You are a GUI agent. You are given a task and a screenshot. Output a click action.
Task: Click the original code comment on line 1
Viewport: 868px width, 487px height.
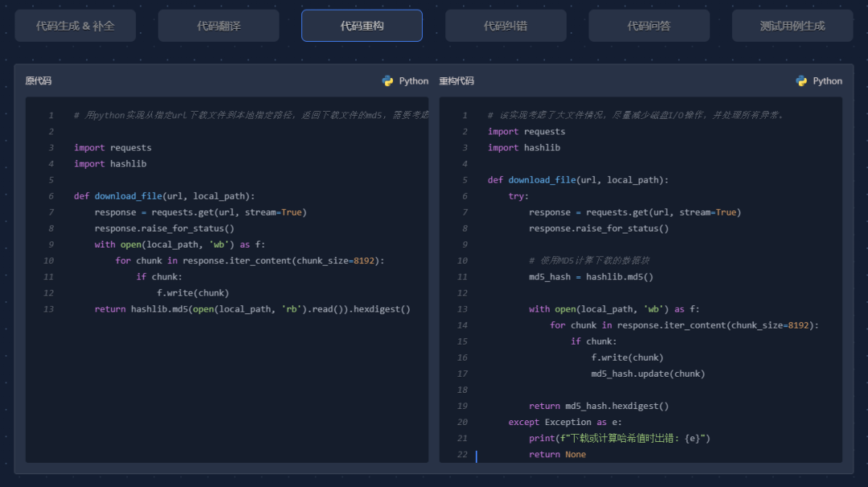(252, 115)
